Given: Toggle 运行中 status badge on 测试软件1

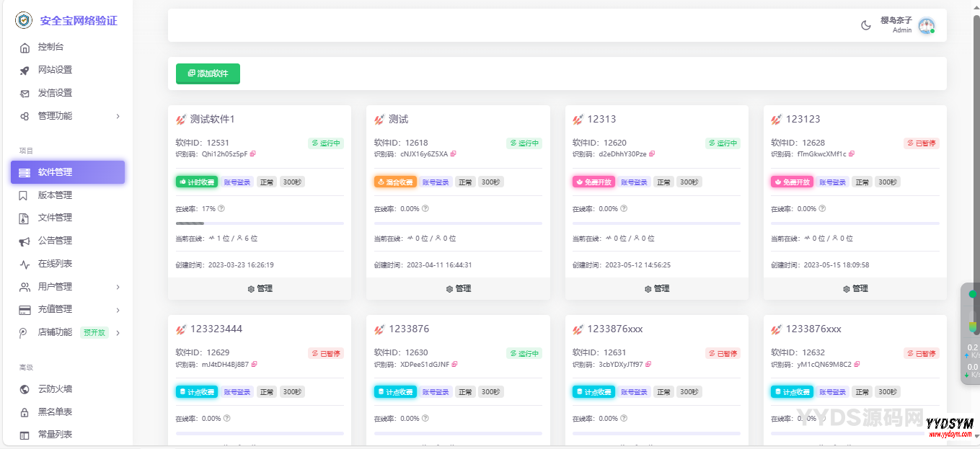Looking at the screenshot, I should (326, 143).
